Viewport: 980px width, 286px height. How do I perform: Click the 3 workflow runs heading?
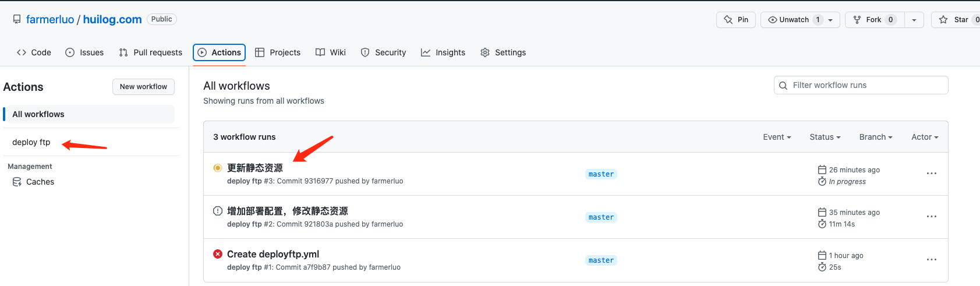tap(245, 137)
